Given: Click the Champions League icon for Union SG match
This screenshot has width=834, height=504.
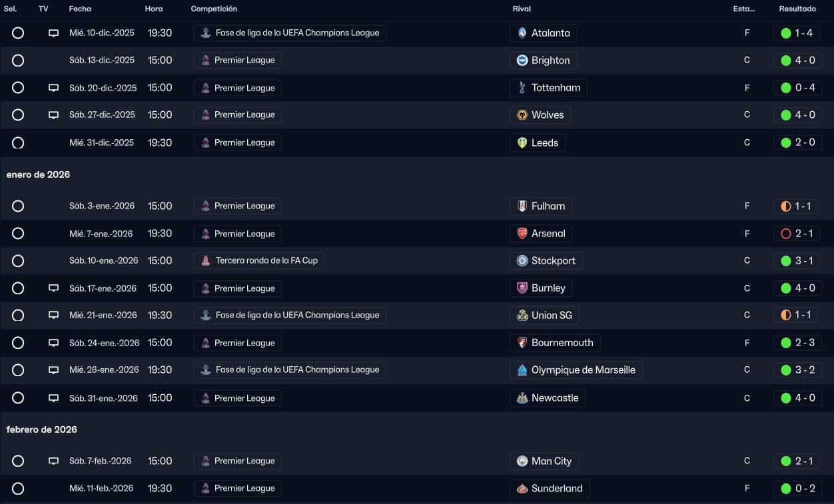Looking at the screenshot, I should click(205, 316).
